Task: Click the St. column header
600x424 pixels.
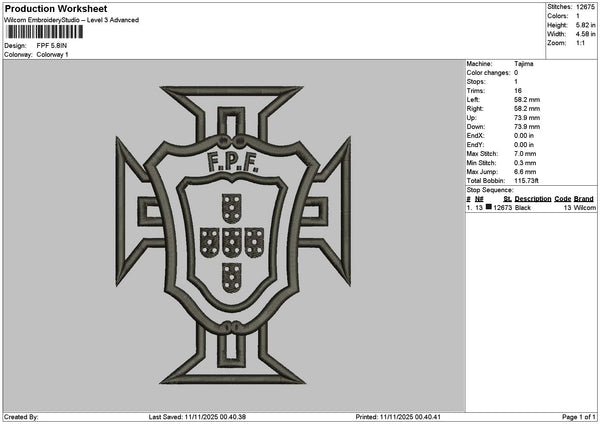Action: click(x=507, y=199)
